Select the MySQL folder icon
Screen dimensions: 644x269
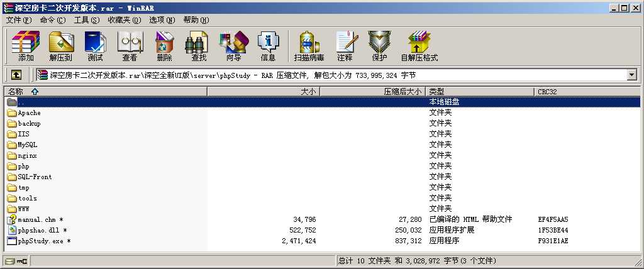[11, 145]
